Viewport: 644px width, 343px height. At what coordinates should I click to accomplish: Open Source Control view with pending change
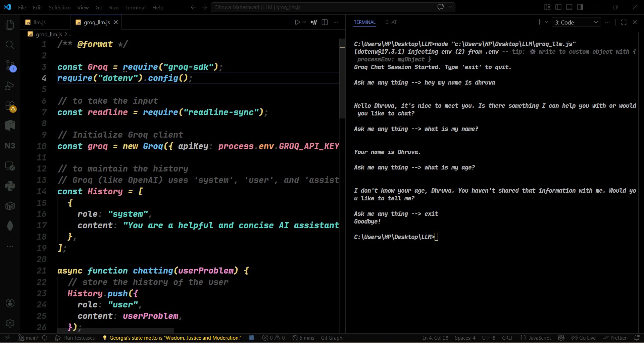click(x=10, y=65)
